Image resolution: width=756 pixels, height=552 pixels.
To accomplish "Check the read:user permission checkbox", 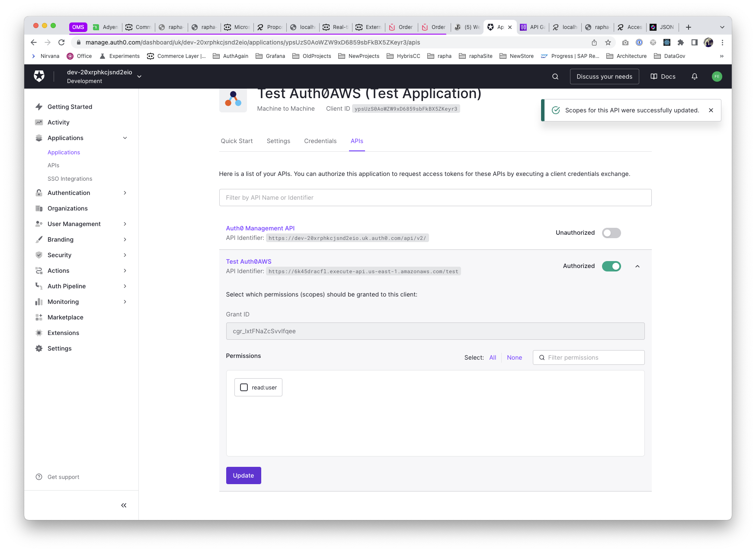I will pyautogui.click(x=244, y=387).
